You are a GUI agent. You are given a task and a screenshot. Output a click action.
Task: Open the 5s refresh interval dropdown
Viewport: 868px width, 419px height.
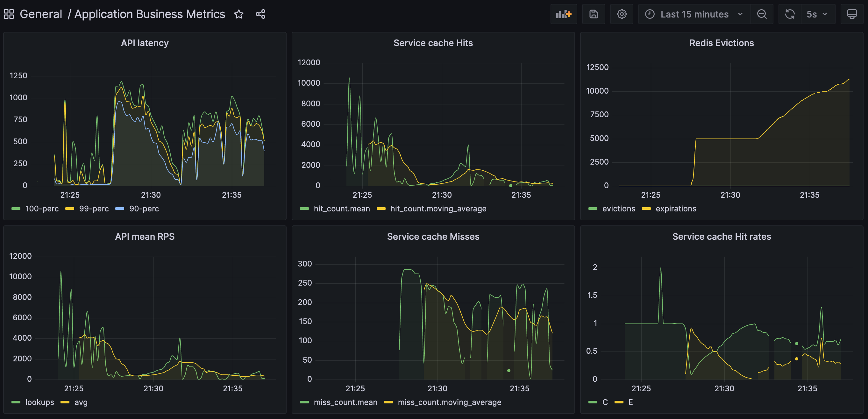point(818,14)
